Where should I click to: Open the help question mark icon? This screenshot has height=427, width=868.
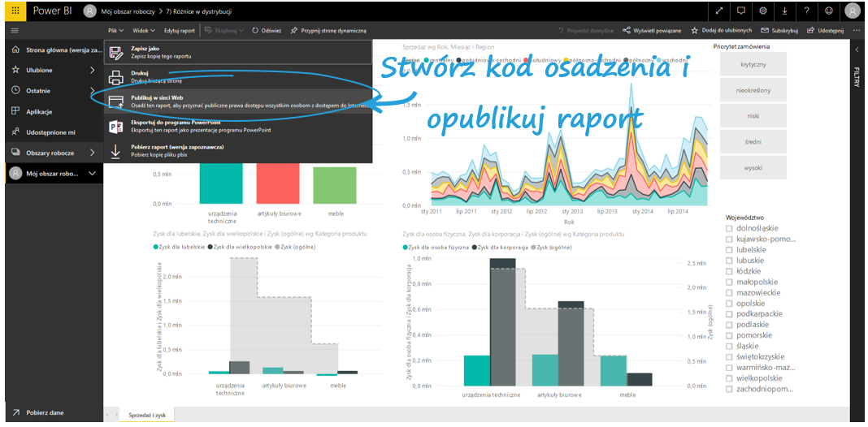tap(805, 11)
